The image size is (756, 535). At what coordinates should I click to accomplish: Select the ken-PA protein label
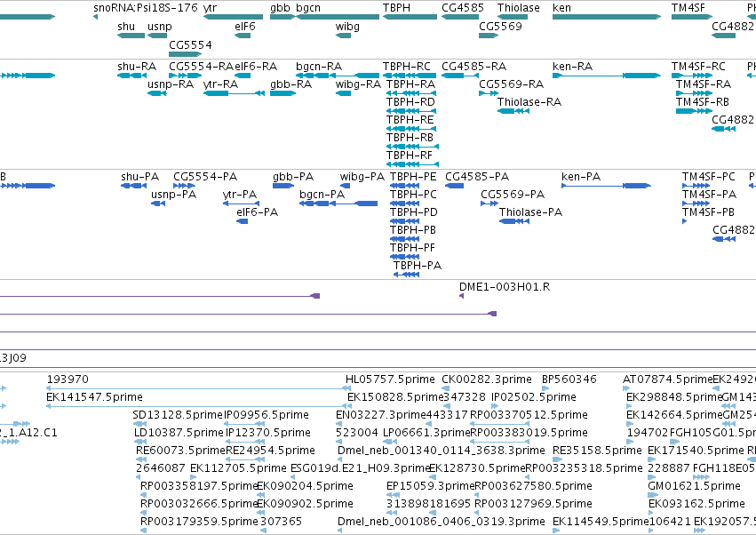click(581, 177)
